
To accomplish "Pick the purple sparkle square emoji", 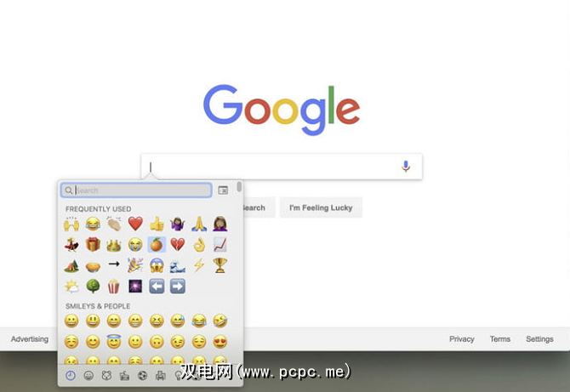I will point(135,287).
